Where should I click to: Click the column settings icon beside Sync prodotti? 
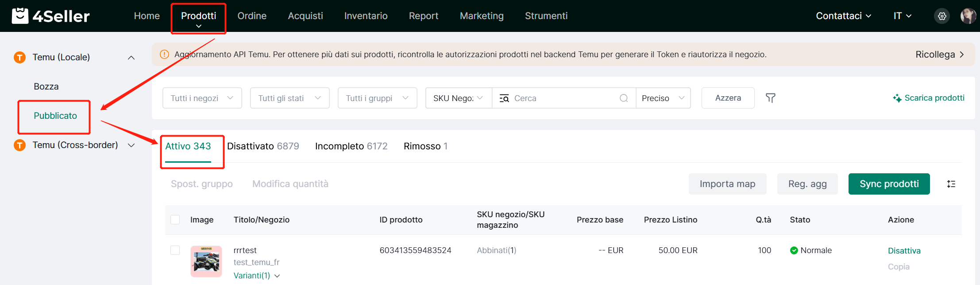pyautogui.click(x=951, y=184)
